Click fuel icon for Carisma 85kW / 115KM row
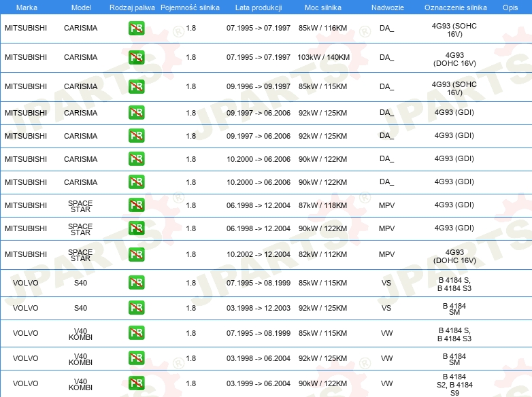Screen dimensions: 532x397 tap(136, 87)
